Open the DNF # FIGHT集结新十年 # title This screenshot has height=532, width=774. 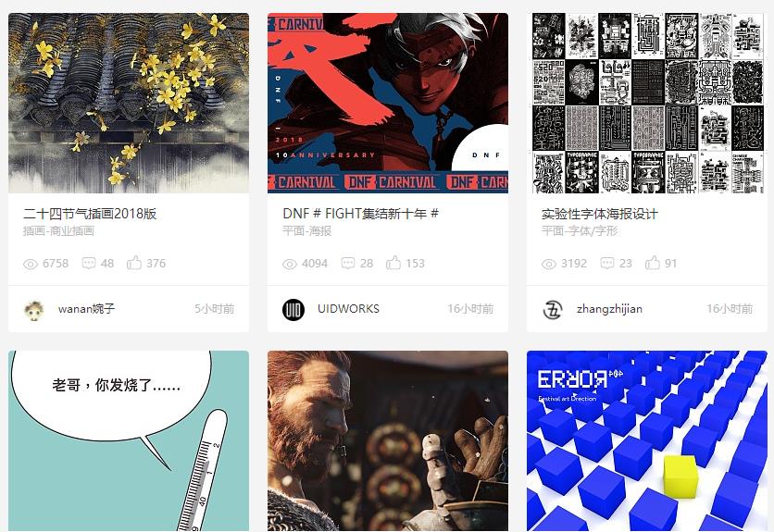[360, 214]
